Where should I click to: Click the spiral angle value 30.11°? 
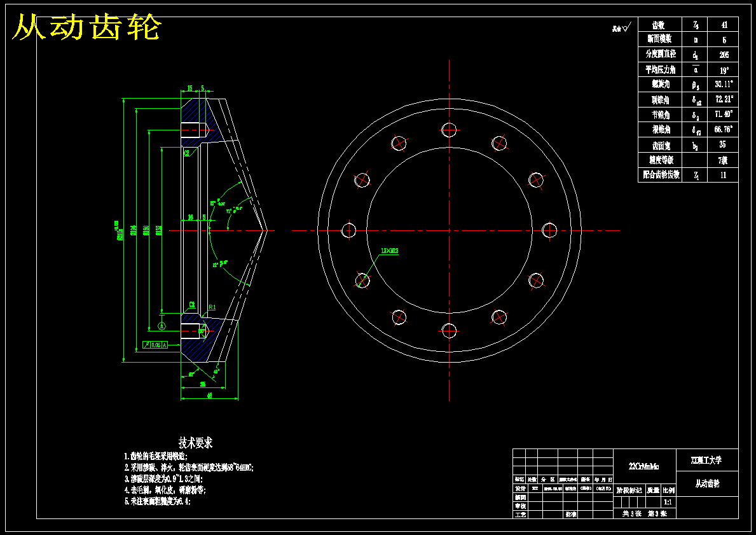coord(724,84)
